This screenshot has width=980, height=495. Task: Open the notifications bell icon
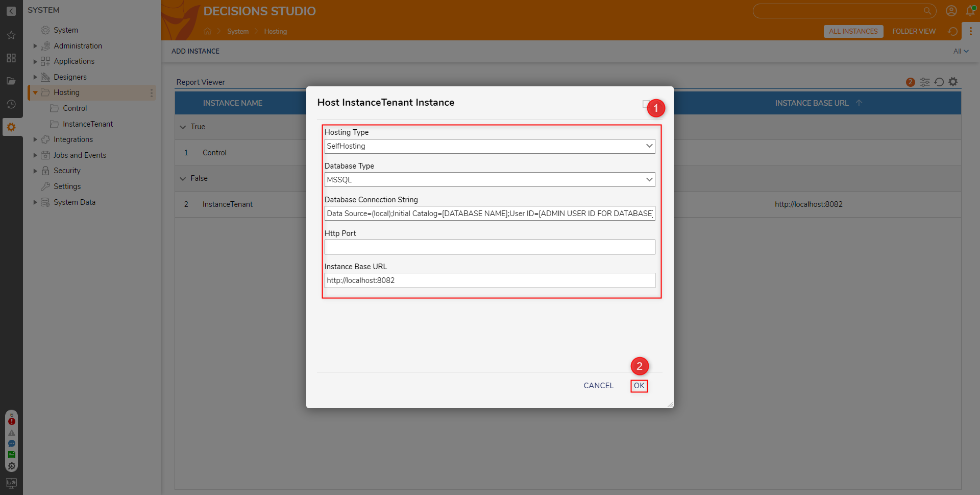(x=971, y=11)
